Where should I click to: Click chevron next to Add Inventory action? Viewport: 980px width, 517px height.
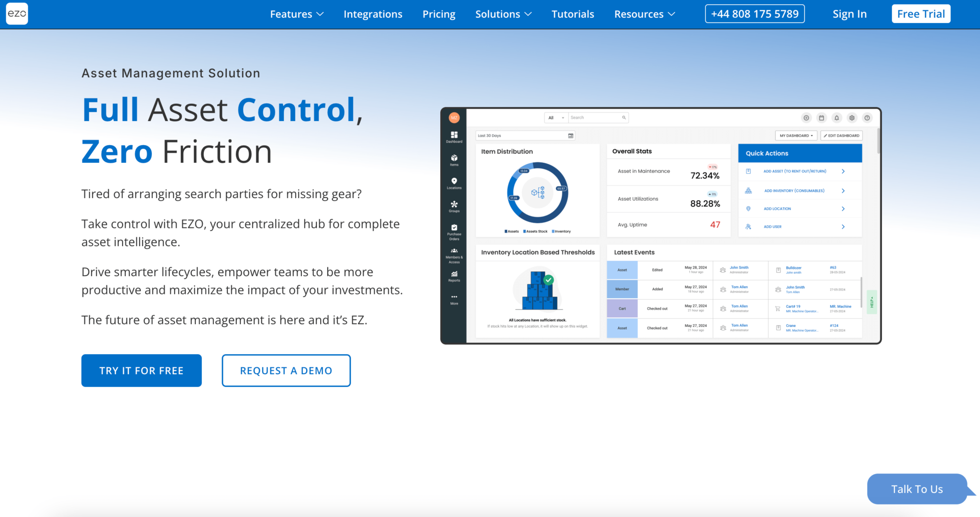coord(843,191)
